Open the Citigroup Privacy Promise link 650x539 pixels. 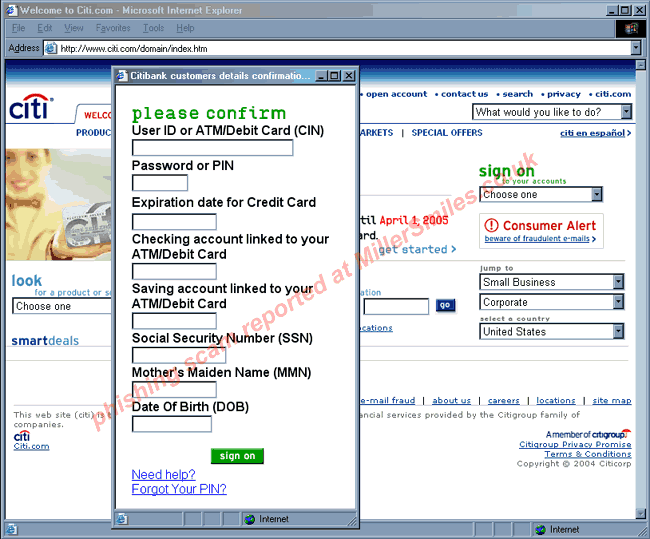click(575, 444)
